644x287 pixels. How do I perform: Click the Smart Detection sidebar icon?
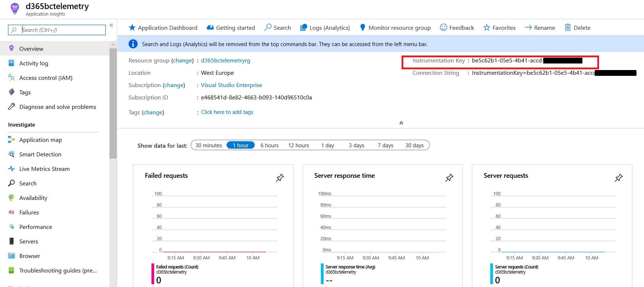12,154
